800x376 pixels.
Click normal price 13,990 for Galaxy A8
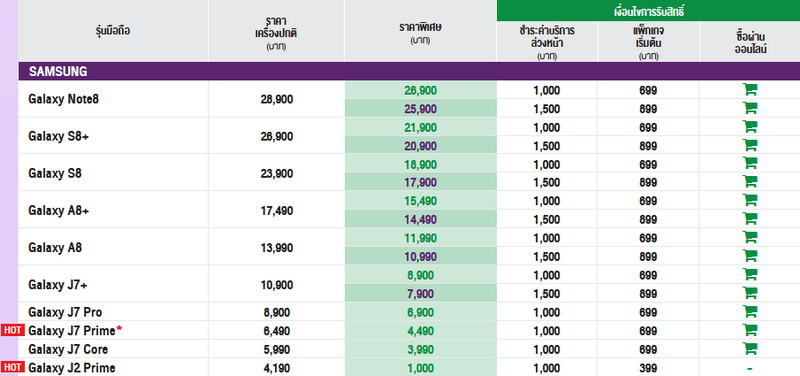point(277,248)
